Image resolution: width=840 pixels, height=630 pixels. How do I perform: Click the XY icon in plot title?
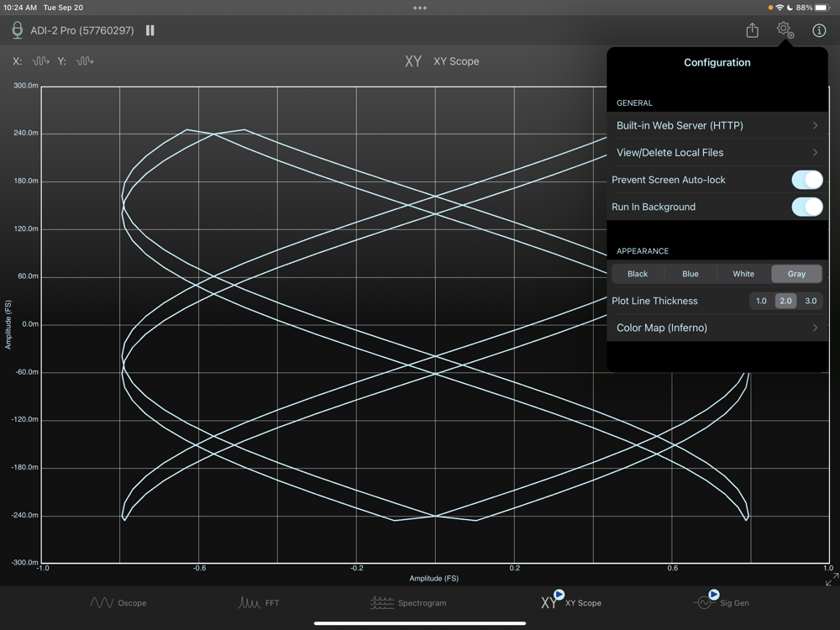pyautogui.click(x=413, y=61)
